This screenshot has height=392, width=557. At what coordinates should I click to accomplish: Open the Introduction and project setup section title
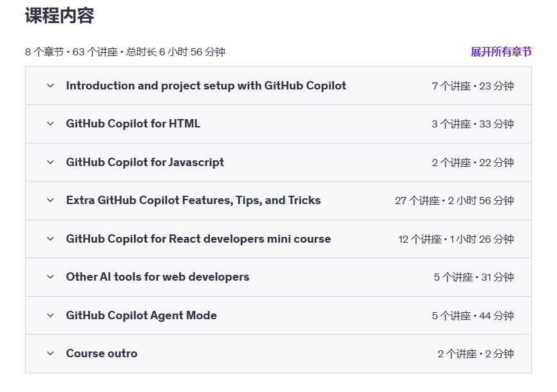point(206,86)
